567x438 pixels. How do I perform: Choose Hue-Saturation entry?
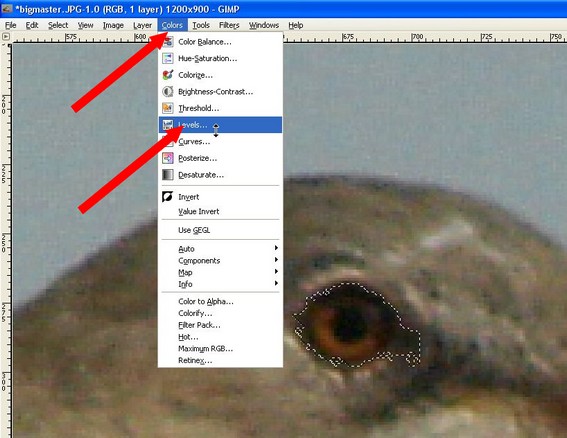(220, 58)
